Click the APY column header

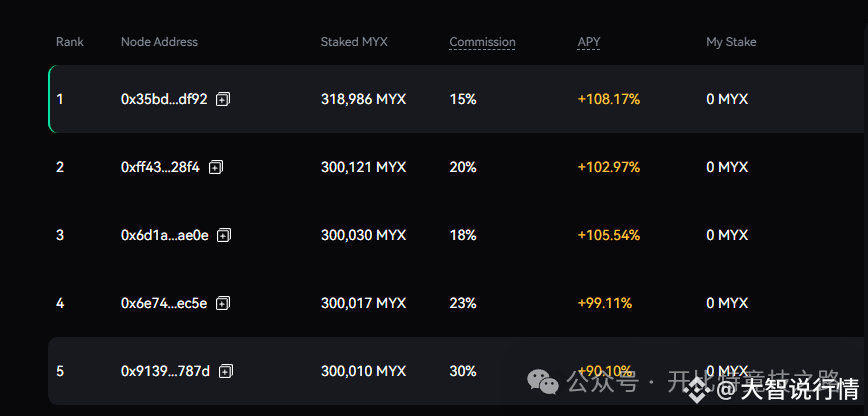(x=589, y=42)
